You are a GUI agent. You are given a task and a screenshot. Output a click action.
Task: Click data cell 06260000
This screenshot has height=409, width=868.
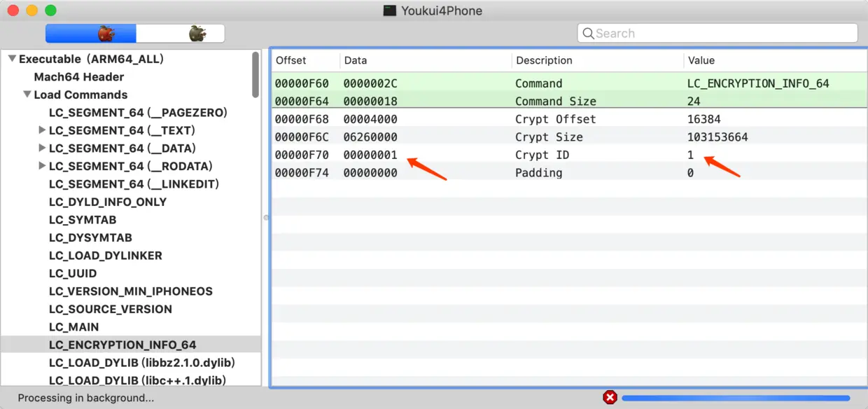370,137
